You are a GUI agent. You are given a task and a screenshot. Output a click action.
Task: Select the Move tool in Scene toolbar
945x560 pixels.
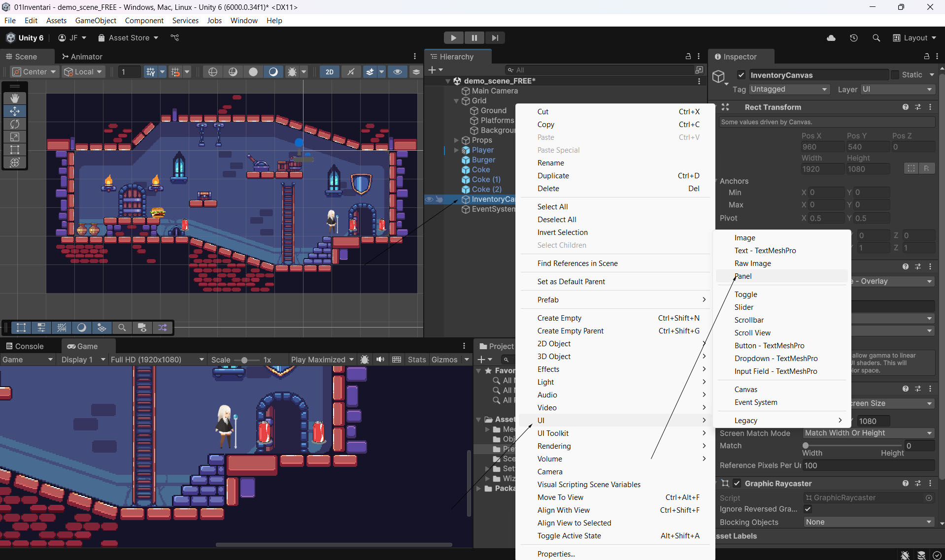[x=15, y=111]
